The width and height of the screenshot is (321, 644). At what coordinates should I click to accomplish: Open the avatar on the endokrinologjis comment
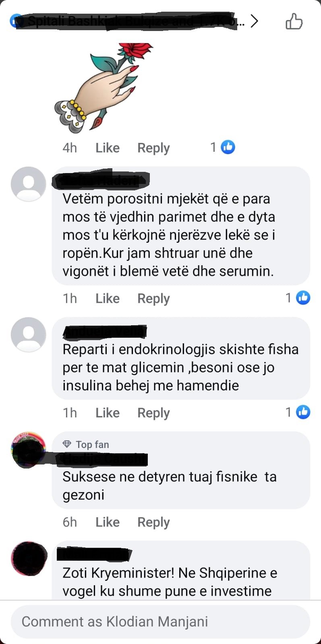click(x=28, y=334)
